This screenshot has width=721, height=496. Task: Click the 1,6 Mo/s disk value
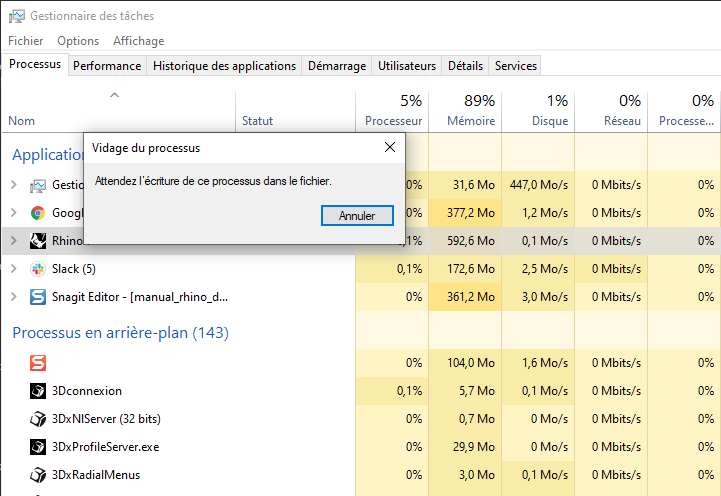[x=545, y=363]
